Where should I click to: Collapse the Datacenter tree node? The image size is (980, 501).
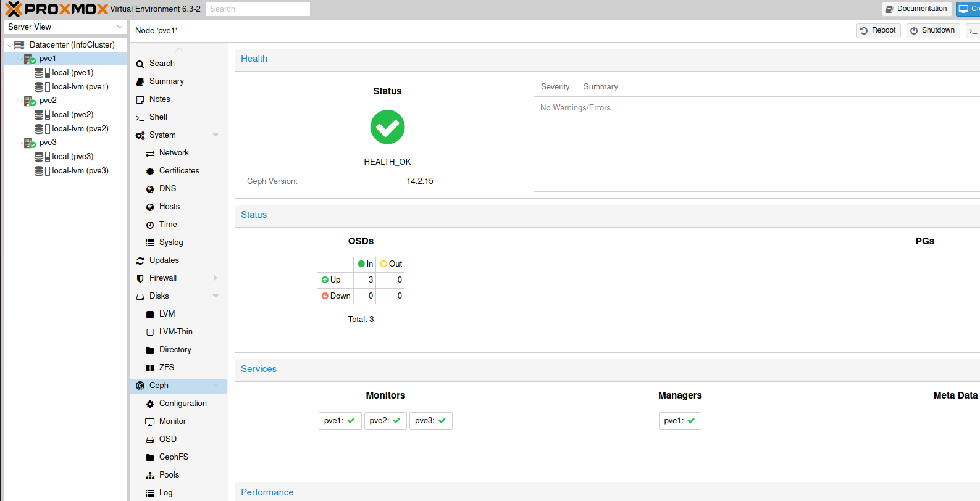tap(10, 46)
